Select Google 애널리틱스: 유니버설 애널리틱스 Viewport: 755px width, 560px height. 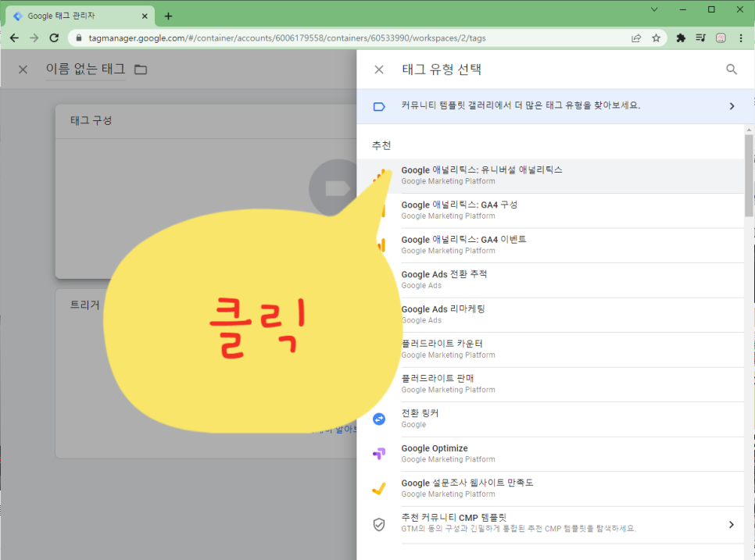click(550, 176)
